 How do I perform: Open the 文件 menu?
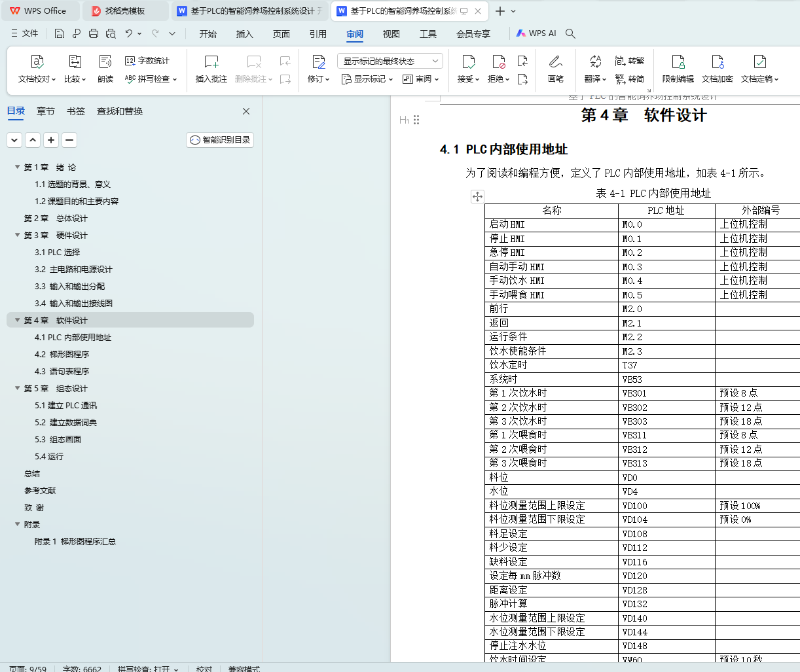pos(25,33)
